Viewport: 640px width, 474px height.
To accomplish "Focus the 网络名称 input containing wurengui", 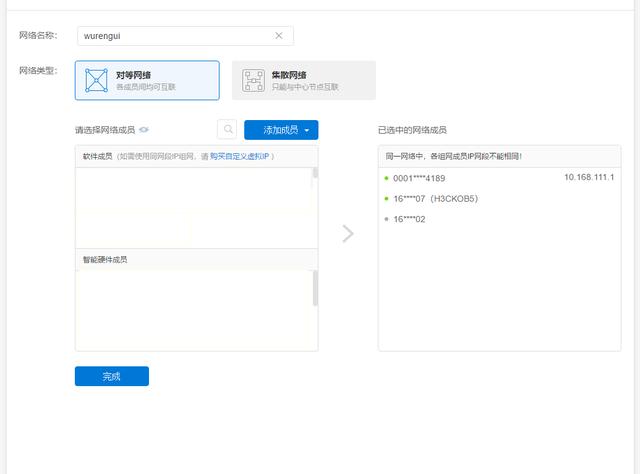I will 170,36.
